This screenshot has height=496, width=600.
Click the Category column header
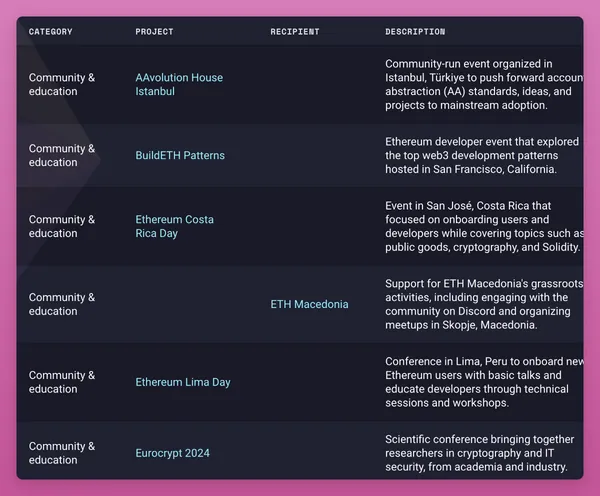point(50,32)
